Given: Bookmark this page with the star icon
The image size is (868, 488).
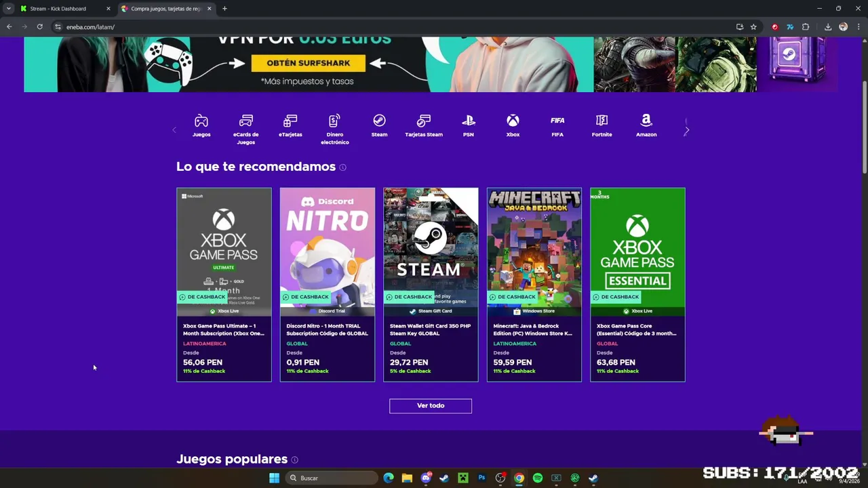Looking at the screenshot, I should coord(753,27).
